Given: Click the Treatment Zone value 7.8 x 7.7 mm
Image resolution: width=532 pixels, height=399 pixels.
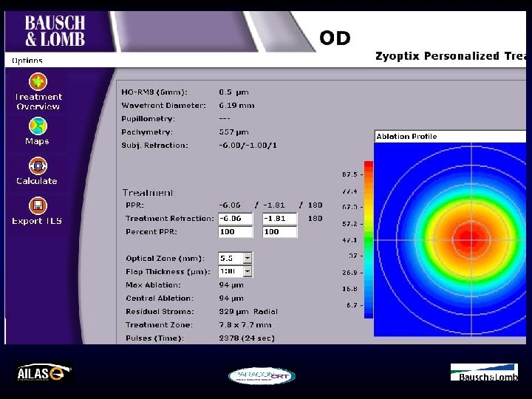Looking at the screenshot, I should point(245,324).
